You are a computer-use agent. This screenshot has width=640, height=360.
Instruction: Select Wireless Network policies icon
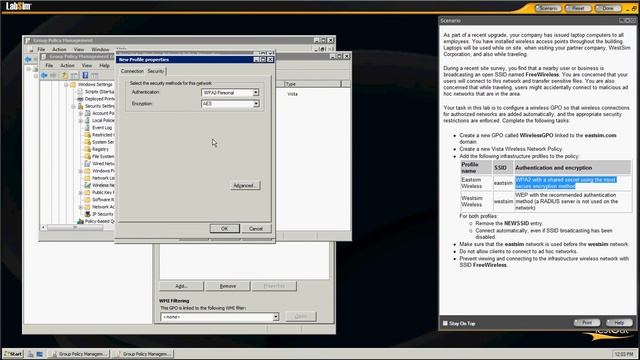coord(87,185)
